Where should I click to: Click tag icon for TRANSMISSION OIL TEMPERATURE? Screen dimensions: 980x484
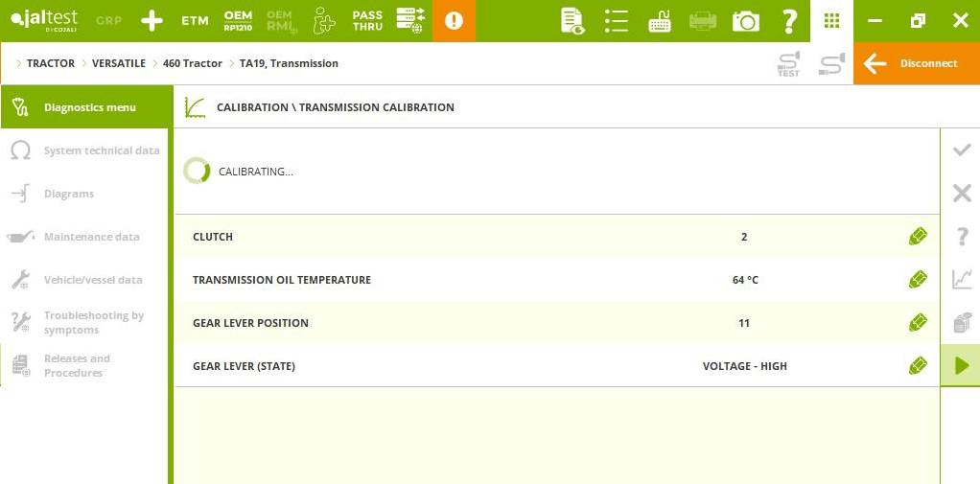tap(918, 280)
